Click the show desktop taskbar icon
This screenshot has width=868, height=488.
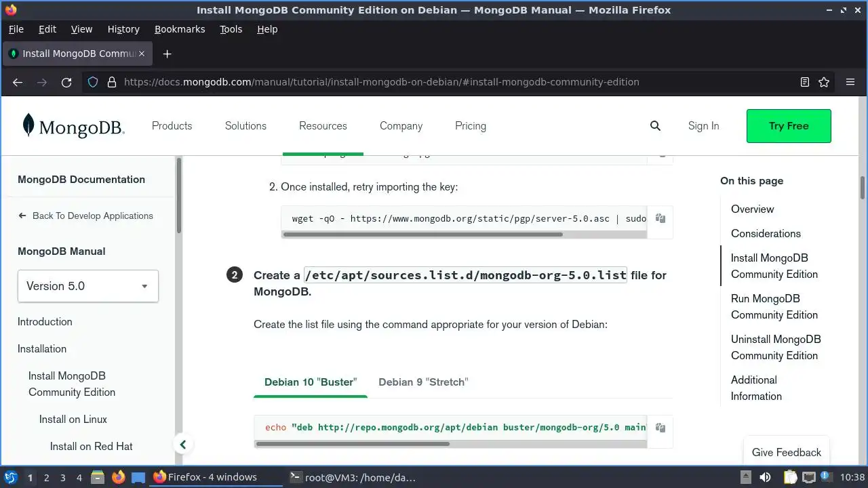138,477
